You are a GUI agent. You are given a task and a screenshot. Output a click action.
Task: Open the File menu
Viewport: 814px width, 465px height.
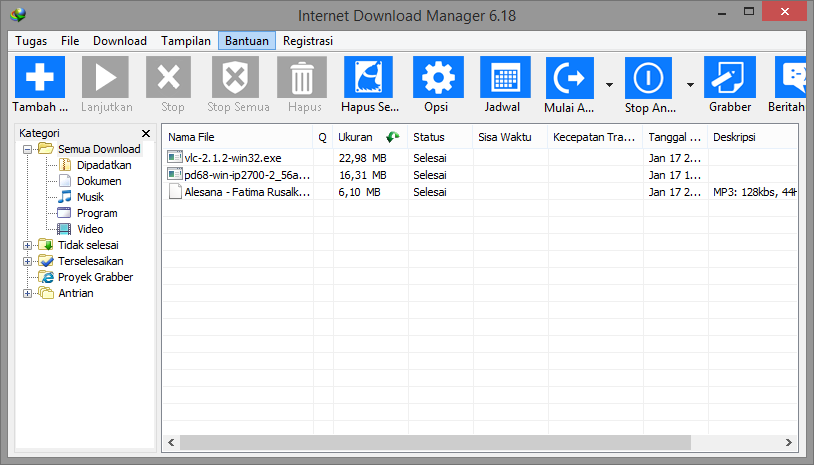point(70,41)
